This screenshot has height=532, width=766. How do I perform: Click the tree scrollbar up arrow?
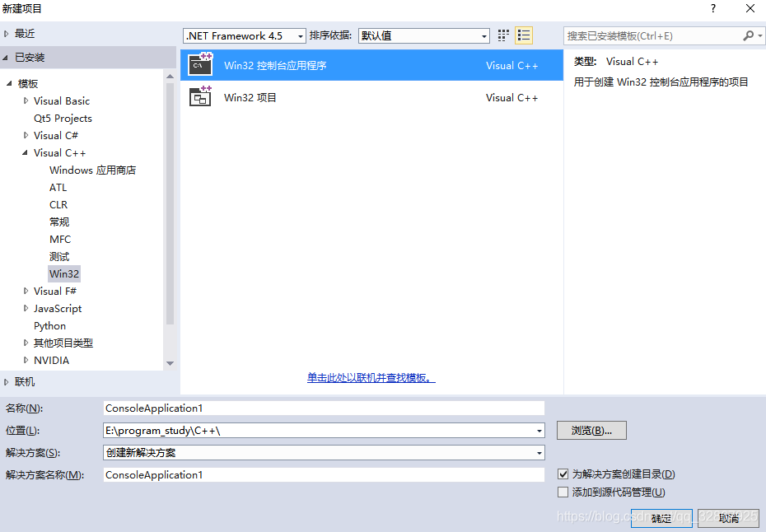click(x=170, y=77)
